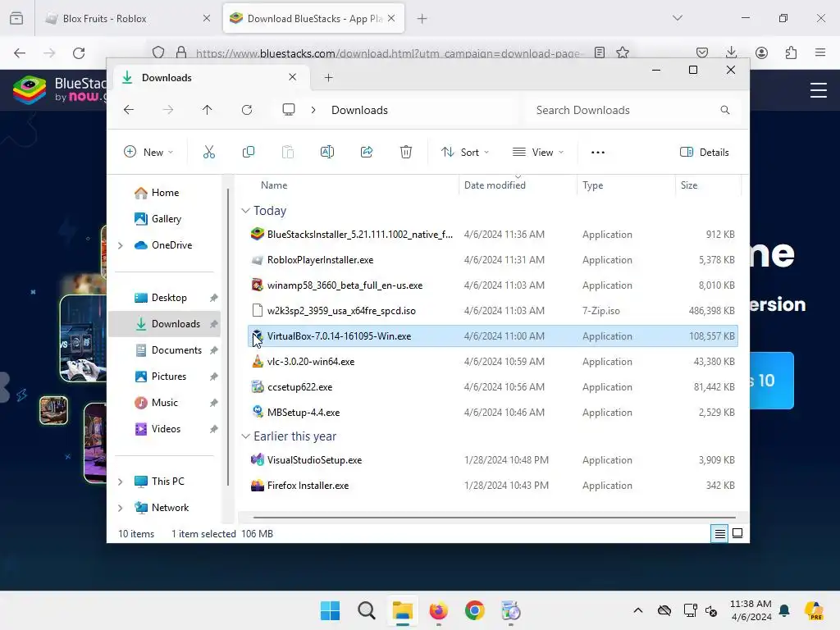Go back in File Explorer
The width and height of the screenshot is (840, 630).
129,110
